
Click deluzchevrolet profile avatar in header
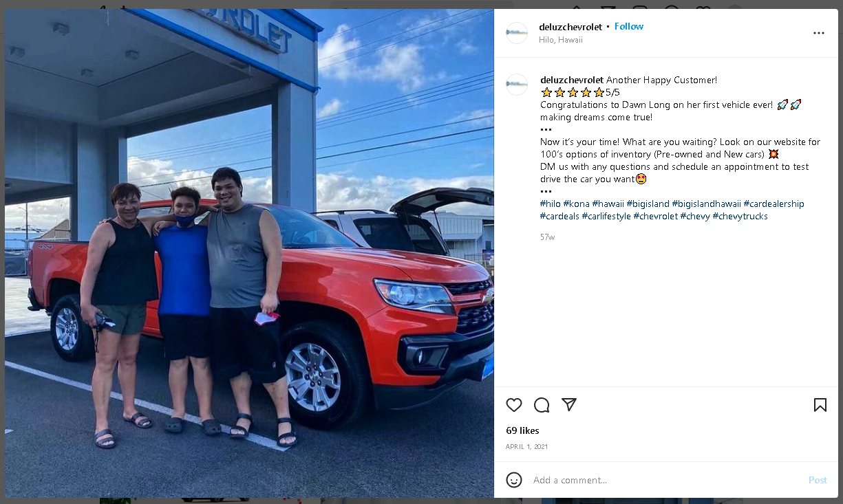pyautogui.click(x=517, y=33)
